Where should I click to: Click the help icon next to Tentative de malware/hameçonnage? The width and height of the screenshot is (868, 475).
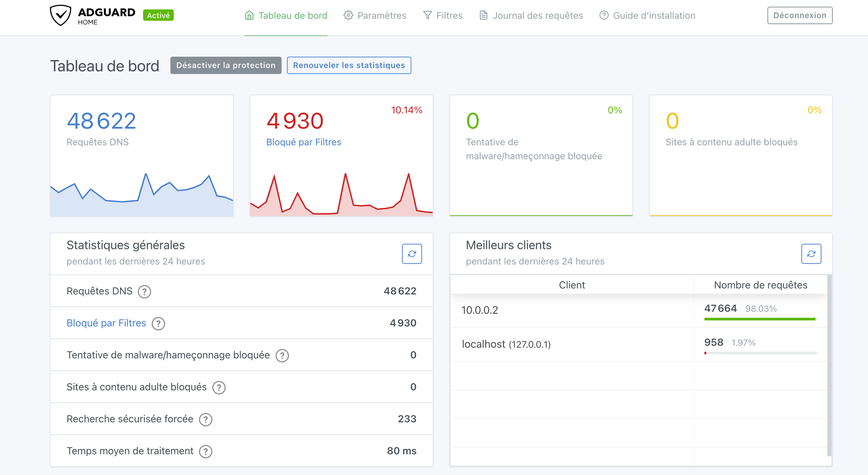(282, 356)
